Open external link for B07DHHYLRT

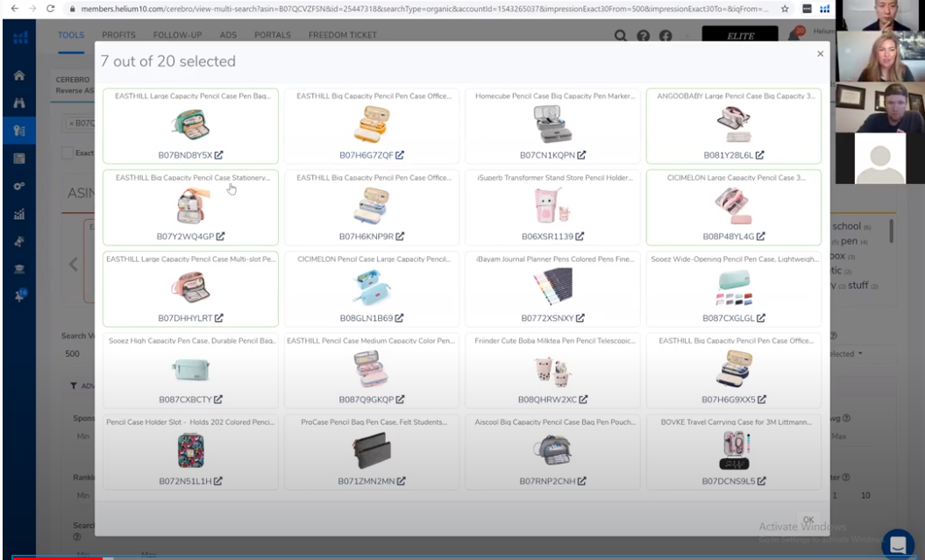(219, 318)
